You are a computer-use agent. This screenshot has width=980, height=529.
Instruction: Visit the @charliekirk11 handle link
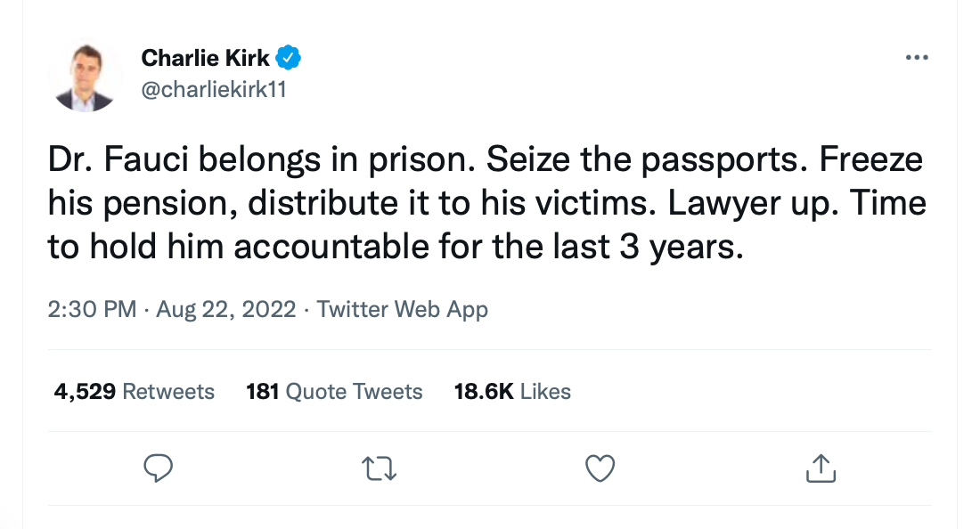click(x=214, y=90)
